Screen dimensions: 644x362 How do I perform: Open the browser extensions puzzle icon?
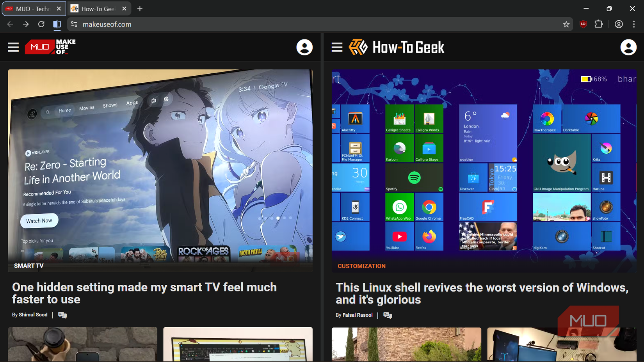pyautogui.click(x=598, y=24)
